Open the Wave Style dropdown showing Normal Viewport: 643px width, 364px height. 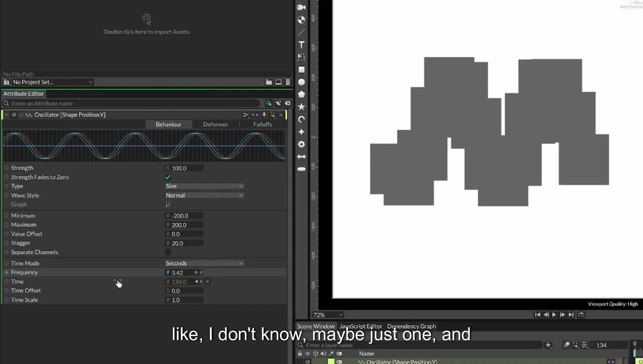pos(204,195)
